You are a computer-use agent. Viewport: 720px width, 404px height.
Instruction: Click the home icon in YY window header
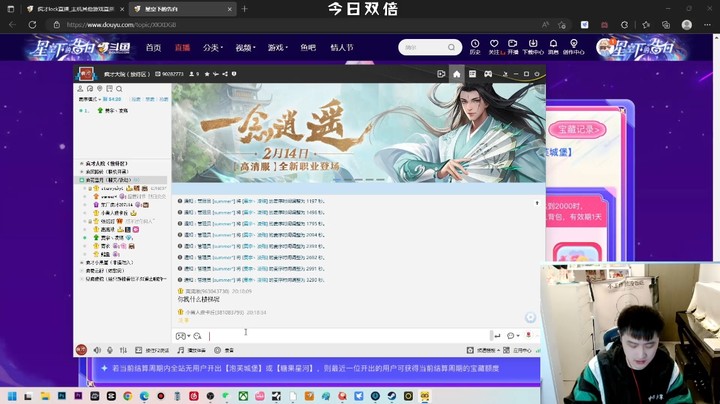tap(456, 74)
